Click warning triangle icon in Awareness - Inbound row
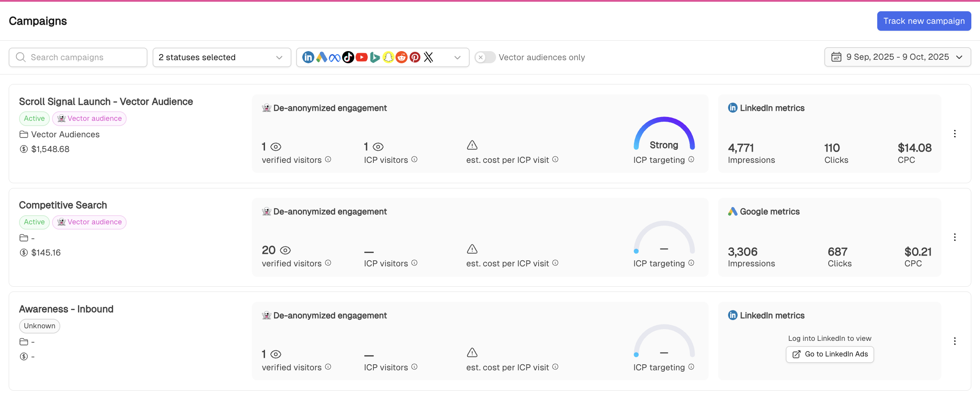 point(472,353)
